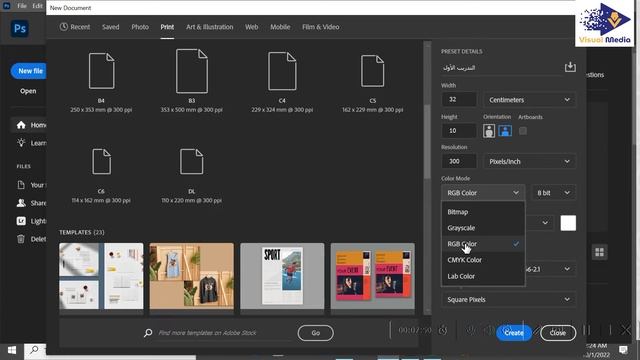
Task: Open Your files icon in sidebar
Action: pyautogui.click(x=21, y=185)
